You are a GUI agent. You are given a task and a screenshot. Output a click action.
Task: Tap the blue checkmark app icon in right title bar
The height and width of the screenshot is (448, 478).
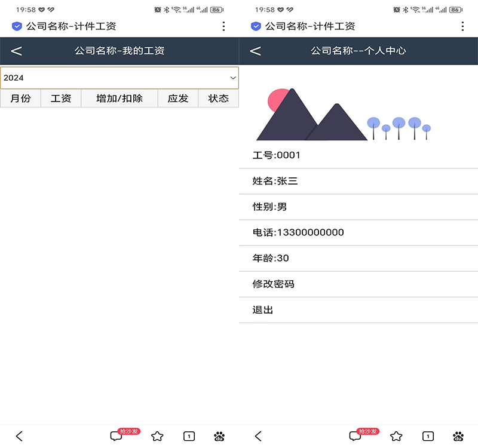pyautogui.click(x=256, y=26)
